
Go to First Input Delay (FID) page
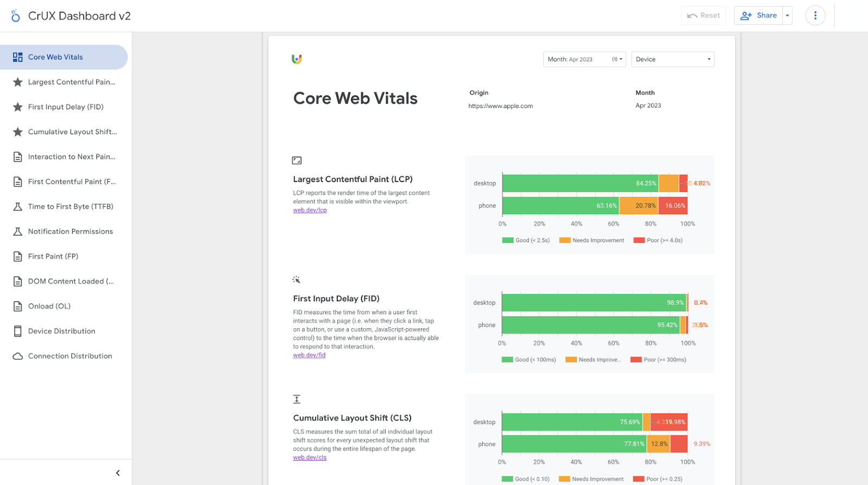coord(63,107)
